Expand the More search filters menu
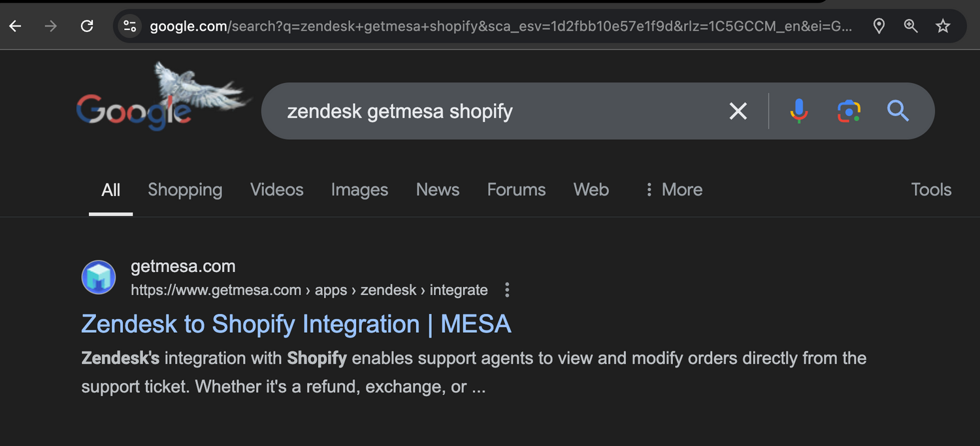 [x=673, y=190]
